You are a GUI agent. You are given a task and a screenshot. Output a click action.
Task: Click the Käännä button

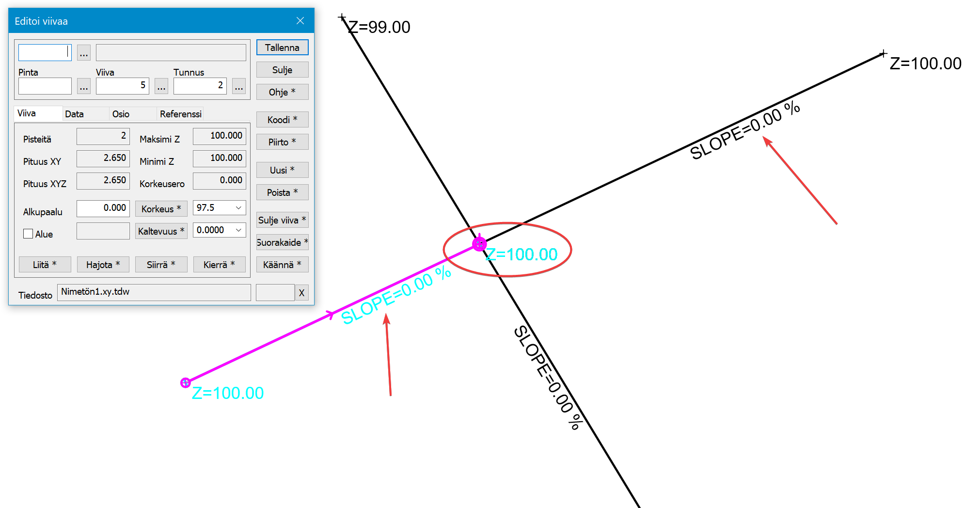[282, 265]
